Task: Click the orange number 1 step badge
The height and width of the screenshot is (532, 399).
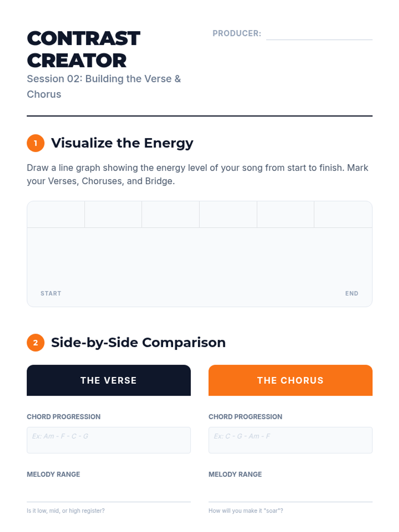Action: (36, 143)
